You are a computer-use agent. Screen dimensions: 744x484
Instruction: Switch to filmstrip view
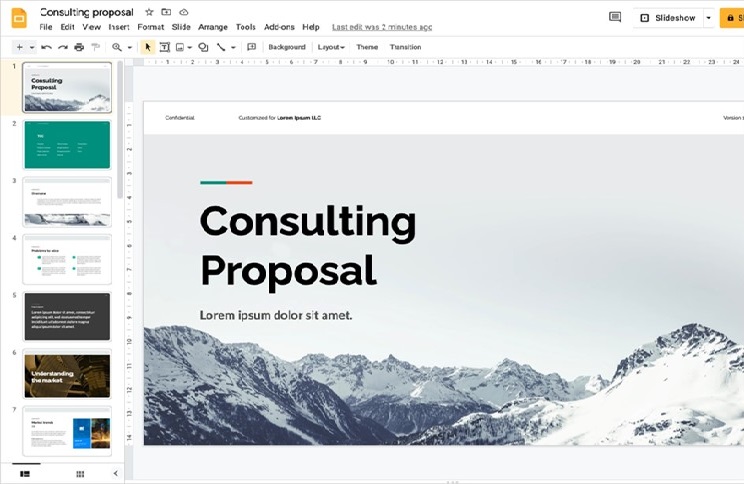[x=25, y=473]
